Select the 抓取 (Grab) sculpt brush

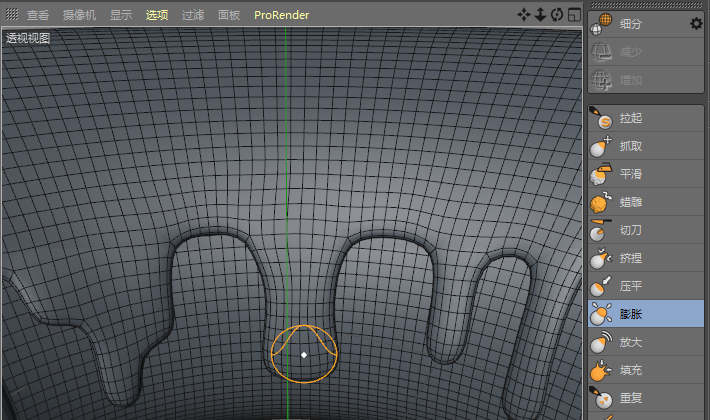(630, 146)
